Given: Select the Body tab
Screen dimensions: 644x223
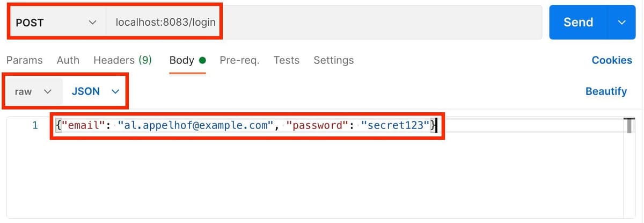Looking at the screenshot, I should click(x=181, y=60).
